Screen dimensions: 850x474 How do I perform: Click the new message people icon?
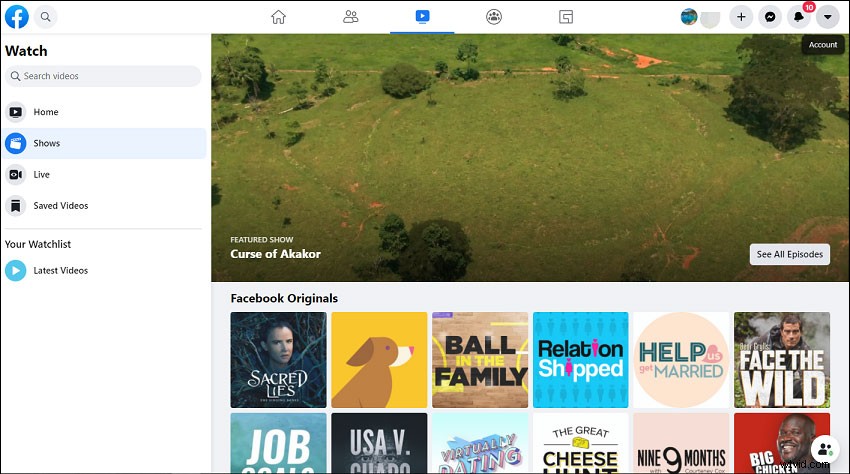[x=826, y=449]
